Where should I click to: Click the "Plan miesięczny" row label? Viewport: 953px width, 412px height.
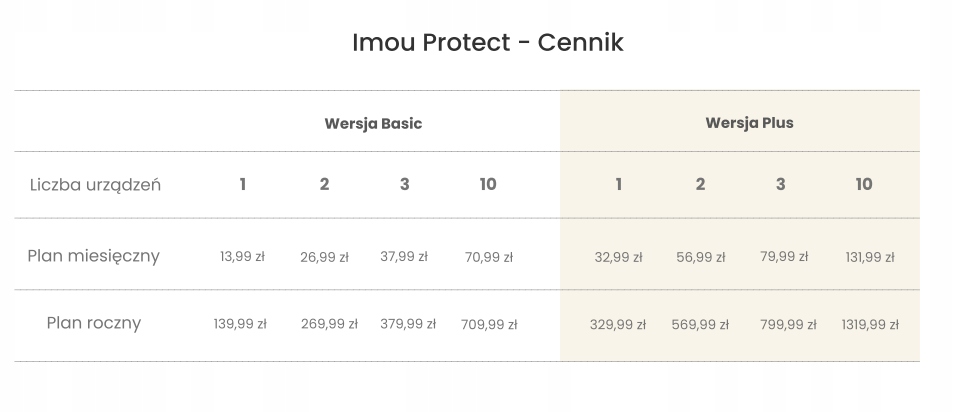94,256
